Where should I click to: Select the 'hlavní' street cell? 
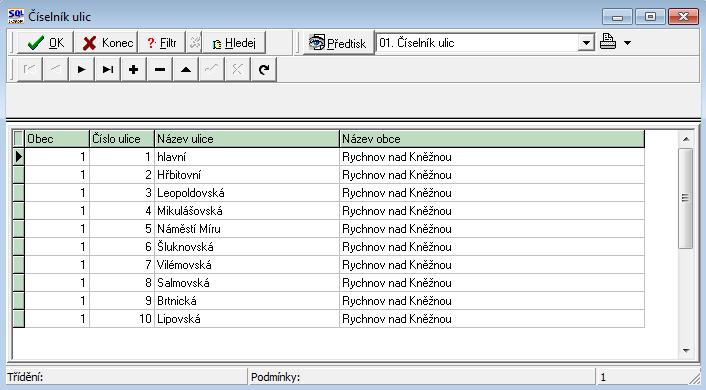pos(247,157)
